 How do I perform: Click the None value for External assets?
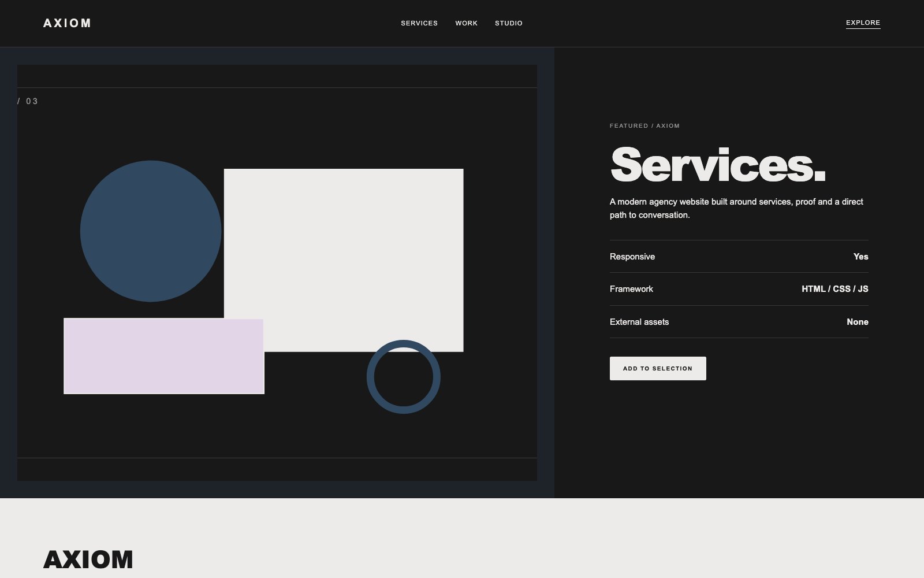tap(858, 322)
